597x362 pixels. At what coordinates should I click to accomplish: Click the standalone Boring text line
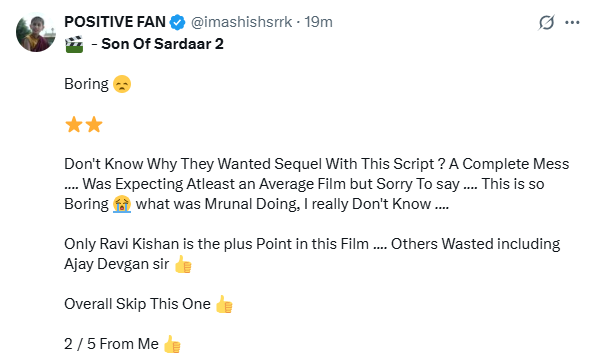(x=86, y=84)
